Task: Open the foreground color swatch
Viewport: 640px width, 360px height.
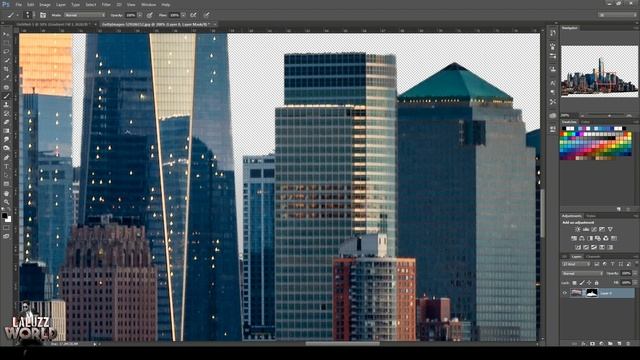Action: pyautogui.click(x=4, y=216)
